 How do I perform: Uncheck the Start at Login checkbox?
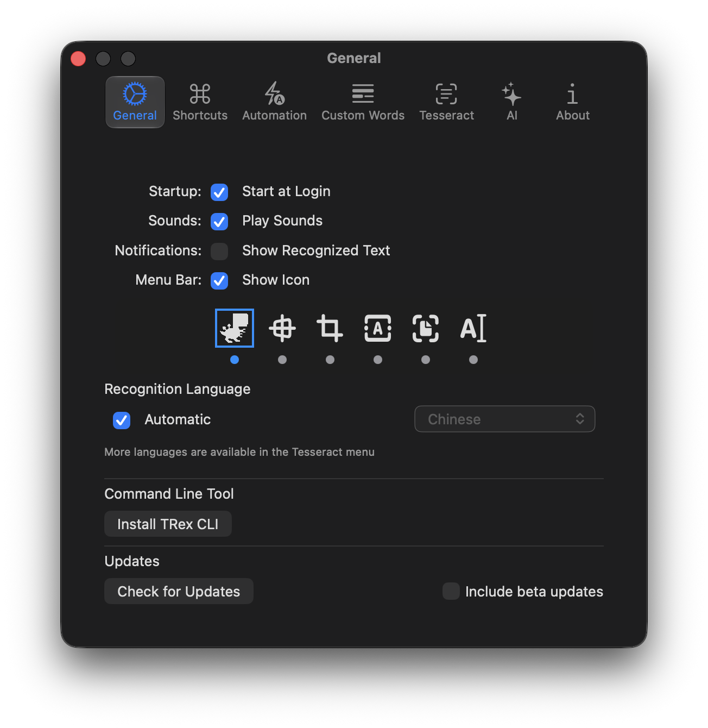[x=219, y=192]
